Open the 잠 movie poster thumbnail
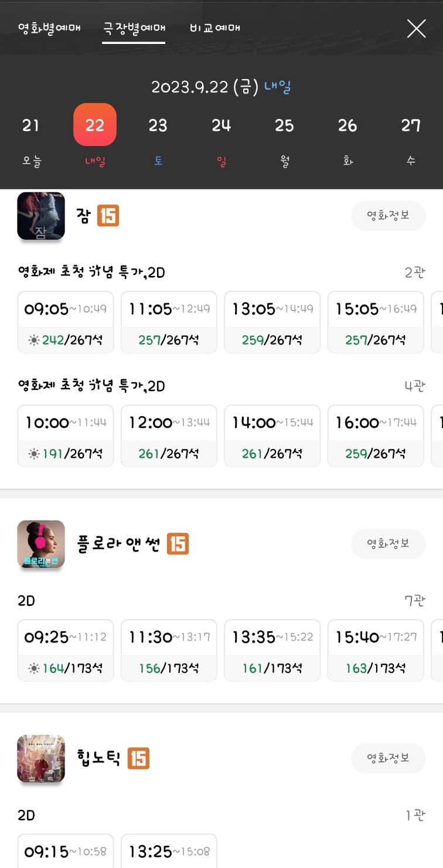Image resolution: width=443 pixels, height=868 pixels. click(41, 216)
